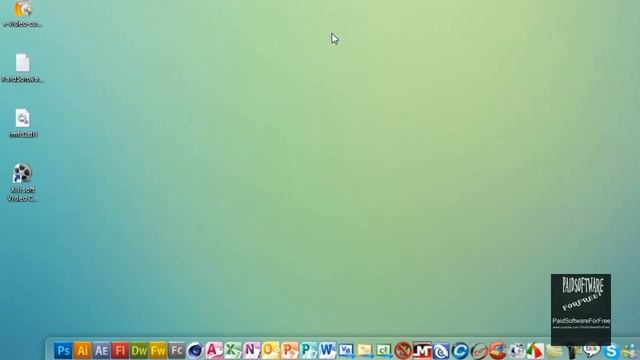The height and width of the screenshot is (360, 640).
Task: Open Dreamweaver (Dw) dock icon
Action: 139,351
